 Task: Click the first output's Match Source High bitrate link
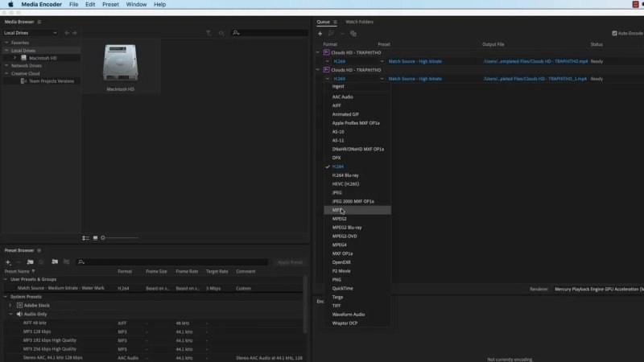pyautogui.click(x=415, y=62)
